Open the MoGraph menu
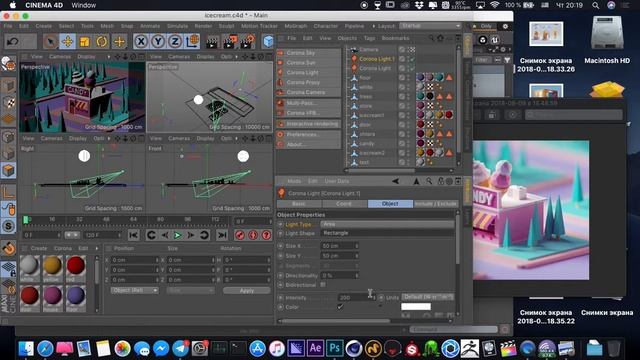The image size is (640, 360). (x=296, y=26)
